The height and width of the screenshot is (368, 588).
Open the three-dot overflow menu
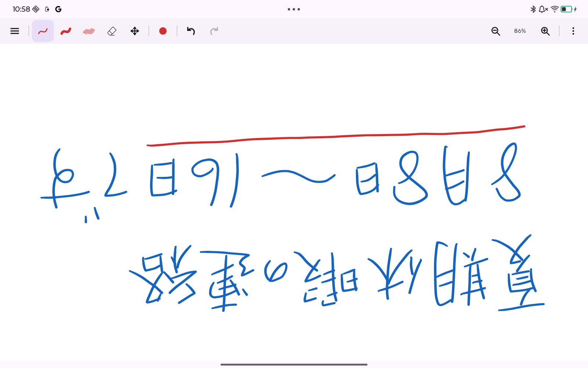pyautogui.click(x=573, y=31)
